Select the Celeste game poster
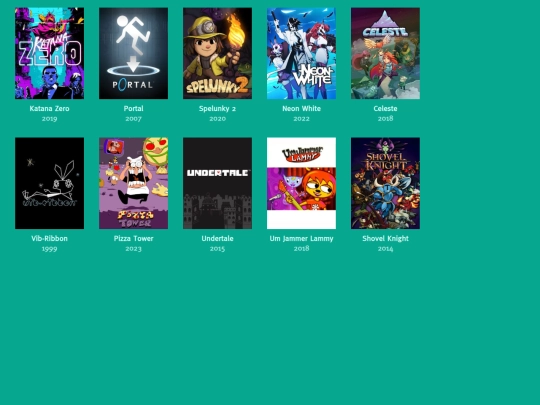 tap(385, 53)
